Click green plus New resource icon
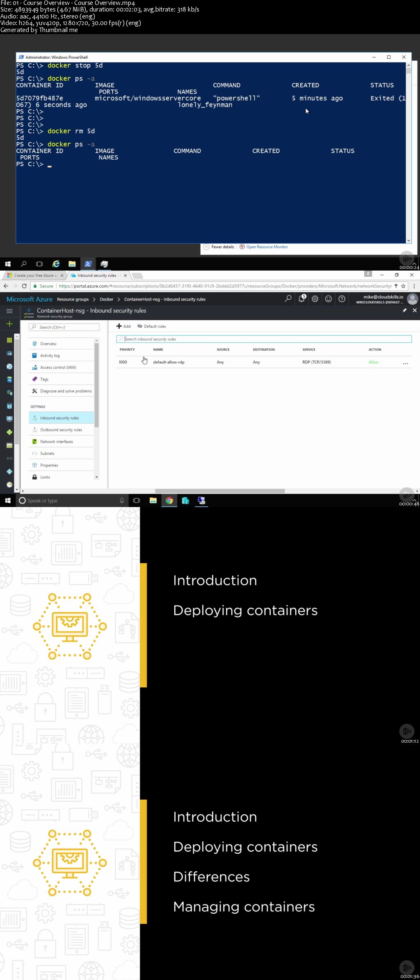Viewport: 420px width, 980px height. point(9,324)
